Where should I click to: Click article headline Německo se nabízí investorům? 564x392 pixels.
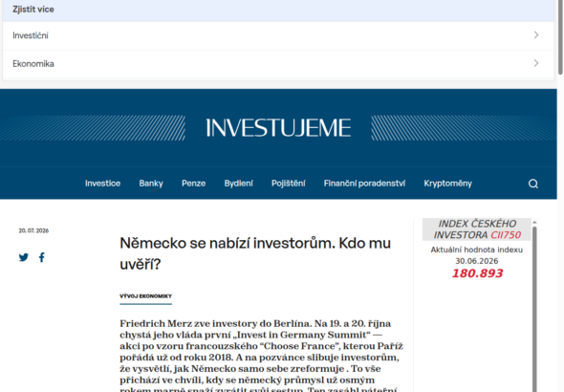point(255,253)
